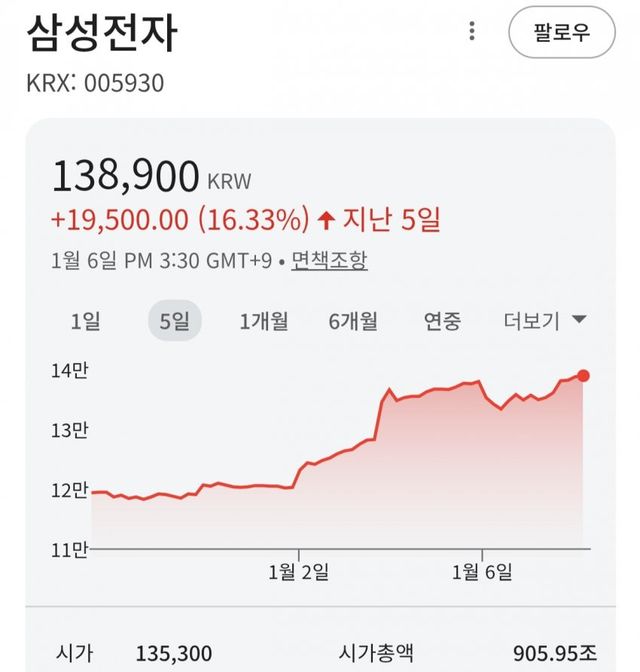This screenshot has width=640, height=672.
Task: Click the KRX: 005930 ticker text
Action: coord(95,82)
